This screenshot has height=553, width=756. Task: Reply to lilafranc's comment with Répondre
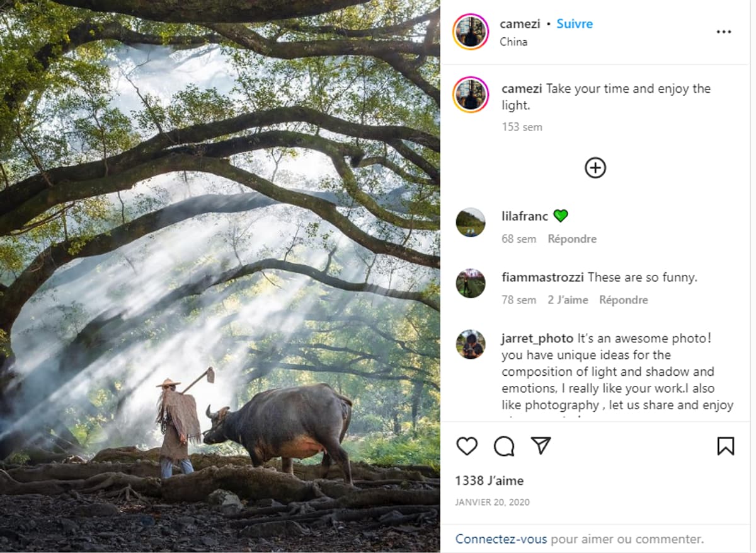pos(572,239)
